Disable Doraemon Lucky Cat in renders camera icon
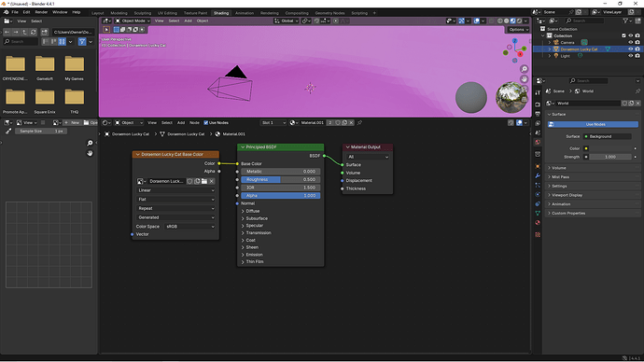This screenshot has width=644, height=362. (x=637, y=49)
